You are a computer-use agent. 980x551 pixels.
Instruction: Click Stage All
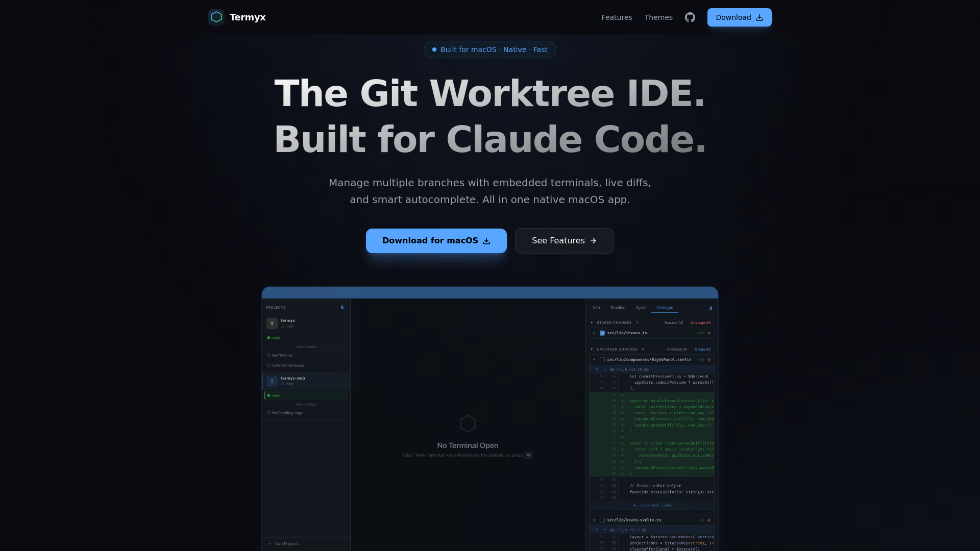point(702,349)
